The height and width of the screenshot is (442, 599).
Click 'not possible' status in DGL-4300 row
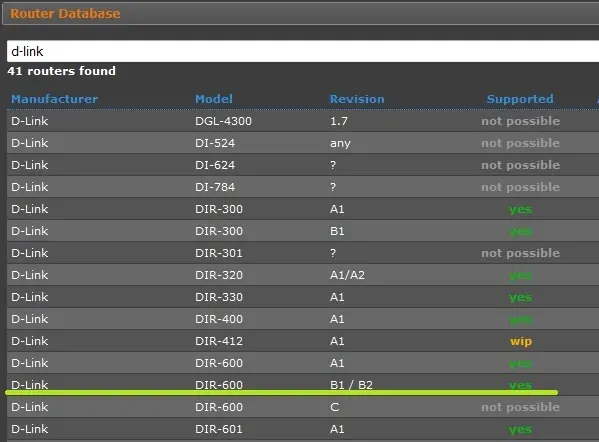521,121
